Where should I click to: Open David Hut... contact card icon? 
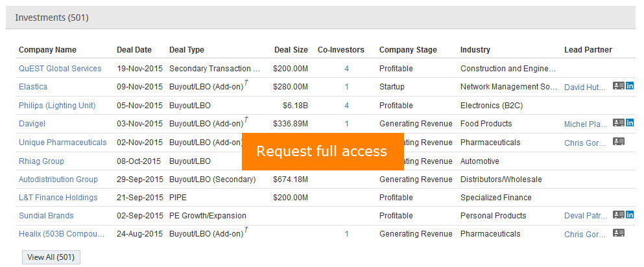619,86
